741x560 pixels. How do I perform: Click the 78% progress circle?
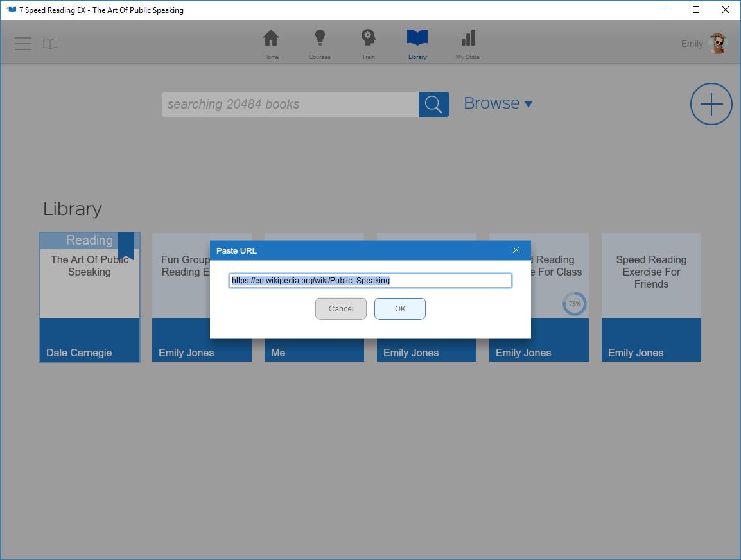point(574,304)
